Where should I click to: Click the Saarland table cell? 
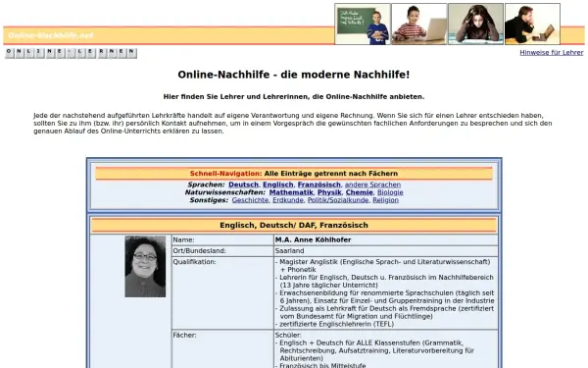386,251
